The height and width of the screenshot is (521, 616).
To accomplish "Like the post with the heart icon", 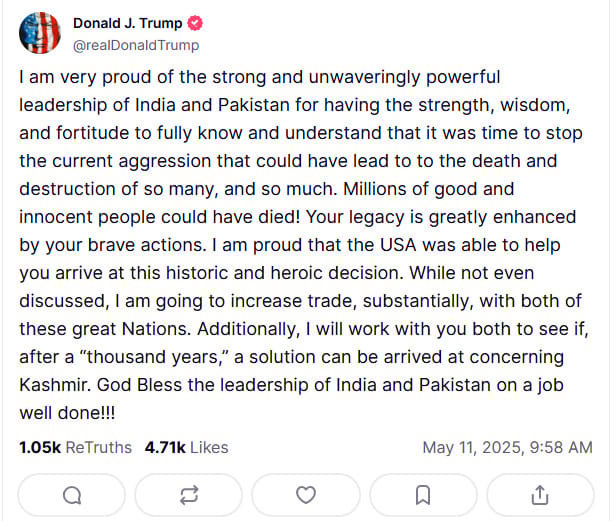I will (306, 494).
